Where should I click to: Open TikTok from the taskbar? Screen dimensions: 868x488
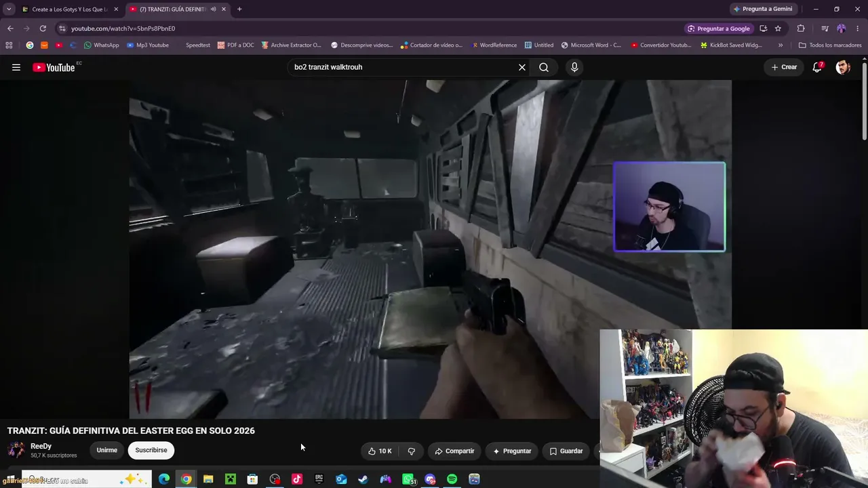click(x=297, y=479)
